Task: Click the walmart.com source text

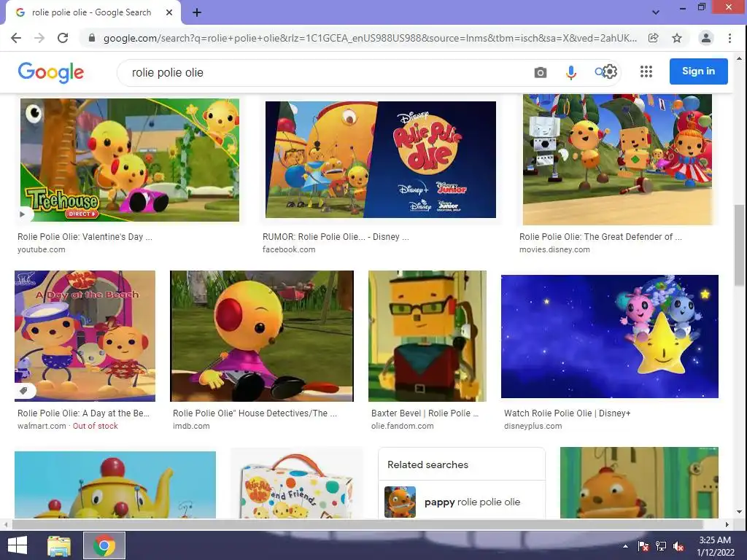Action: tap(42, 426)
